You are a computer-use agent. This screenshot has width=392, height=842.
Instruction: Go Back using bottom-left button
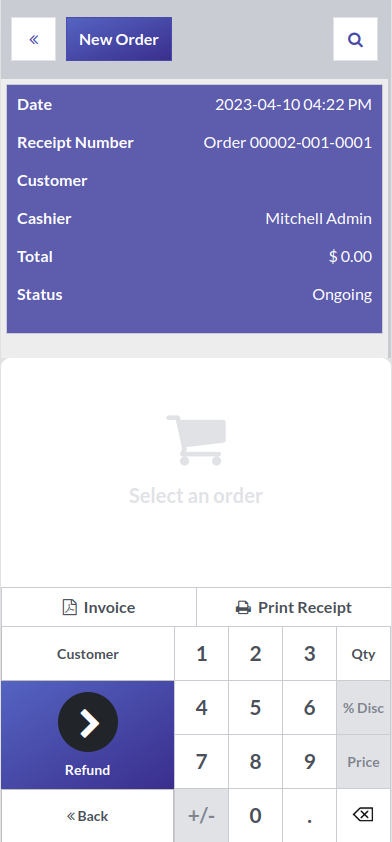pos(88,816)
